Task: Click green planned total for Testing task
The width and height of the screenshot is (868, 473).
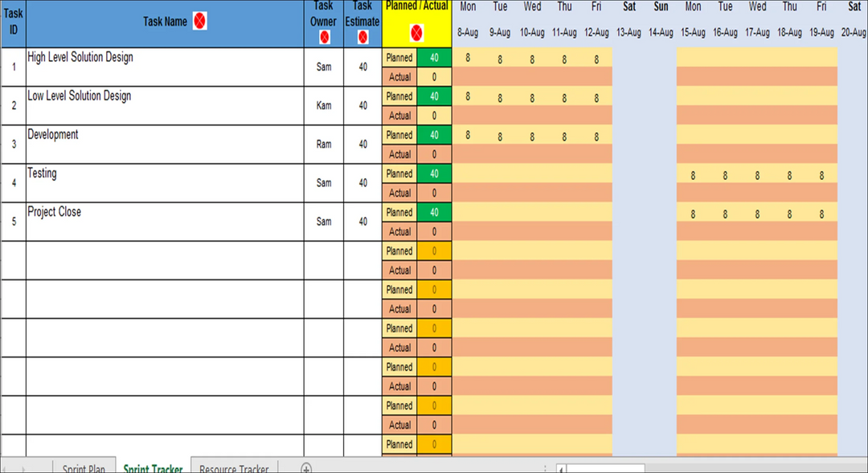Action: tap(434, 173)
